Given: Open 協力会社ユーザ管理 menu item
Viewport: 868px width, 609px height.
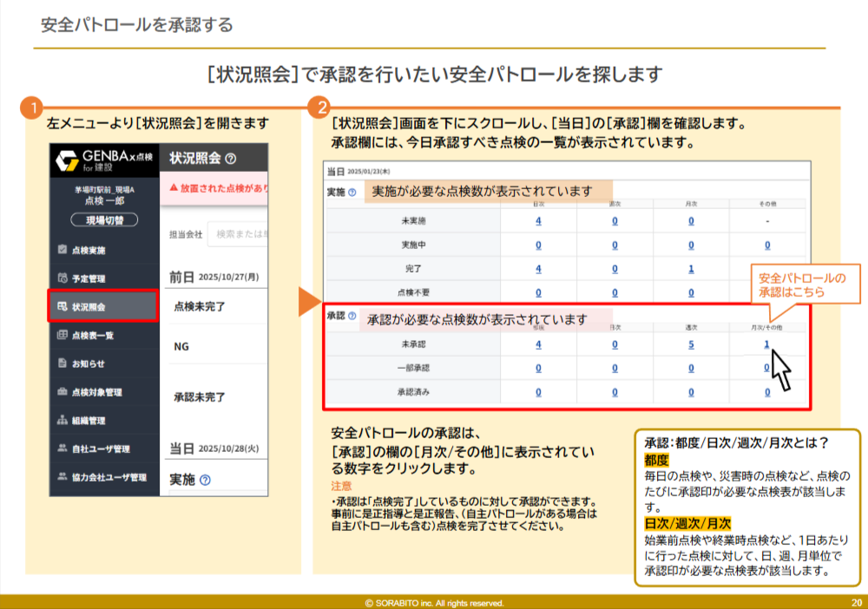Looking at the screenshot, I should click(x=102, y=477).
